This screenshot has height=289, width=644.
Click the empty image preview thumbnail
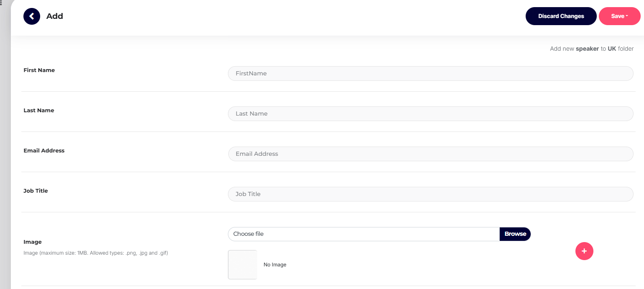[242, 265]
